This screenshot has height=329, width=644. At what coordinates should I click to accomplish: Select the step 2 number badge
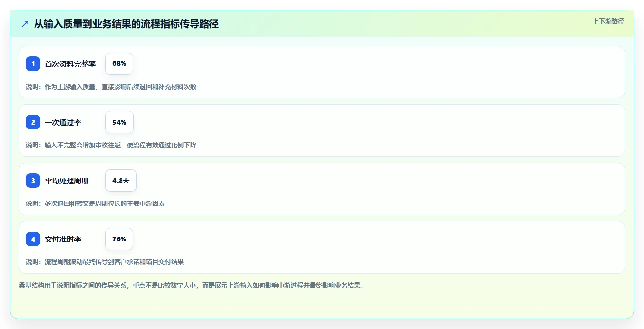[x=33, y=122]
